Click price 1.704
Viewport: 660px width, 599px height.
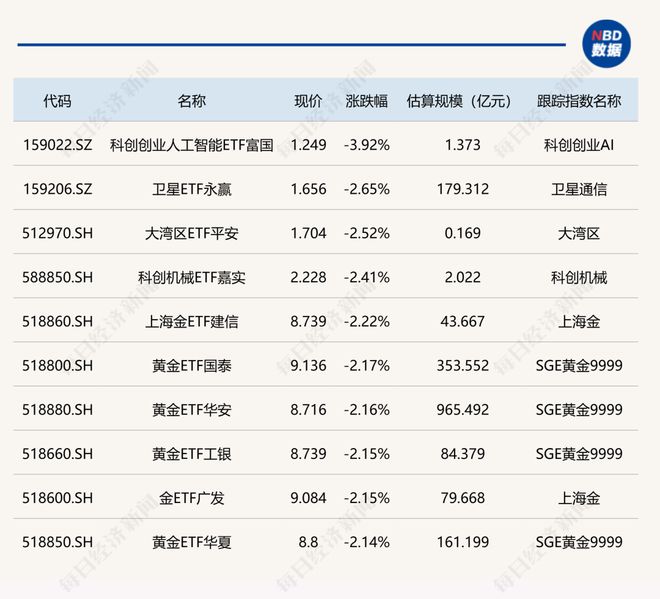tap(308, 233)
